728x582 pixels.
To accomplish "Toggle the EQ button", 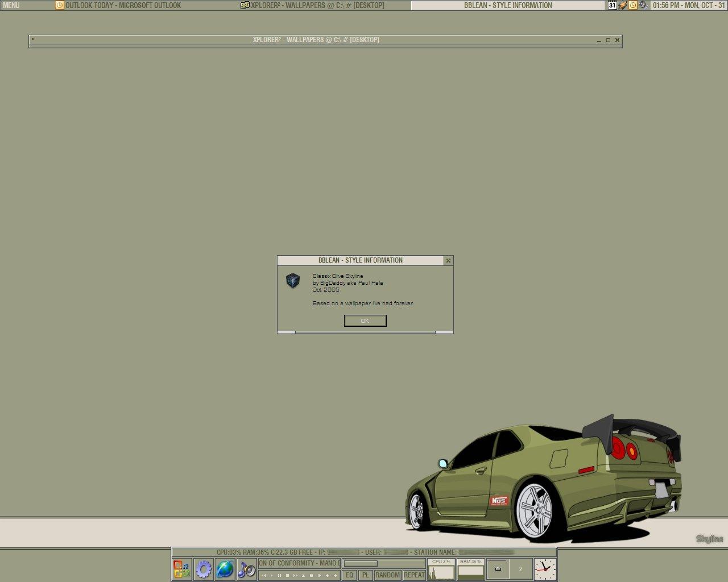I will click(x=349, y=575).
